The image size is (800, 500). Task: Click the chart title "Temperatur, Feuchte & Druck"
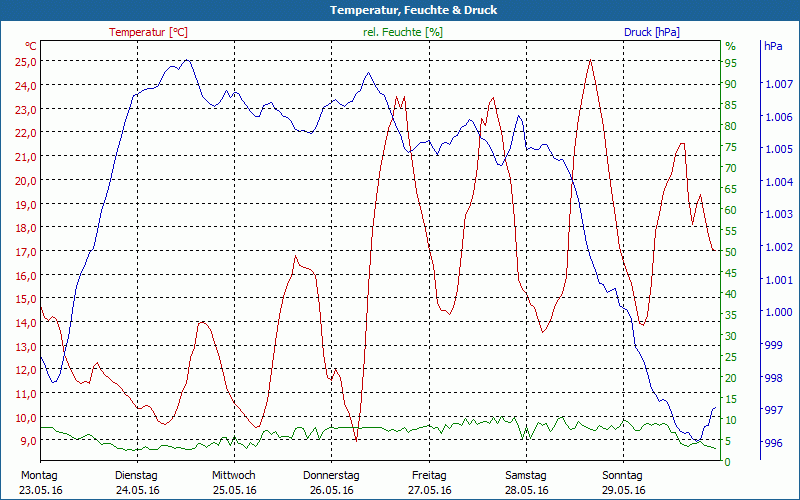(400, 10)
